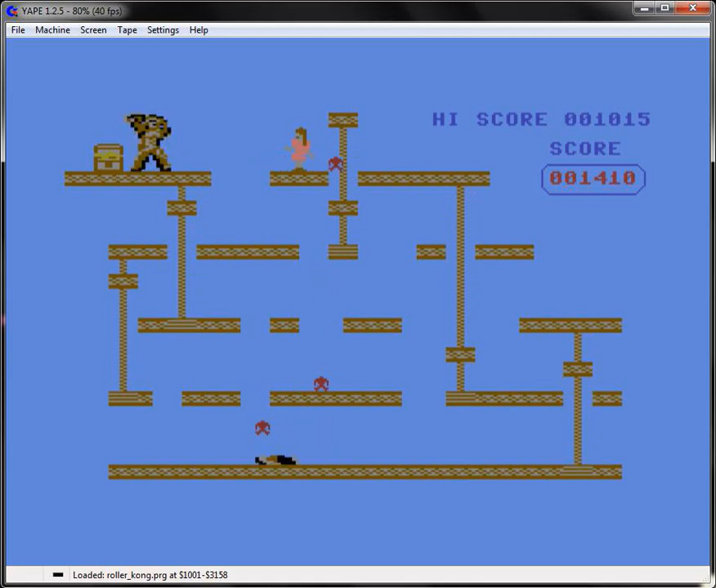Minimize the YAPE window
This screenshot has height=588, width=716.
click(644, 7)
